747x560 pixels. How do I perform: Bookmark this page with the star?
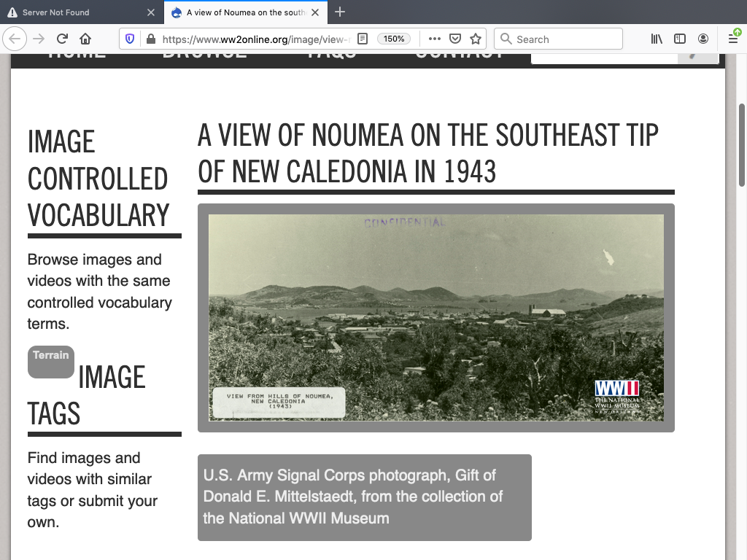tap(476, 39)
